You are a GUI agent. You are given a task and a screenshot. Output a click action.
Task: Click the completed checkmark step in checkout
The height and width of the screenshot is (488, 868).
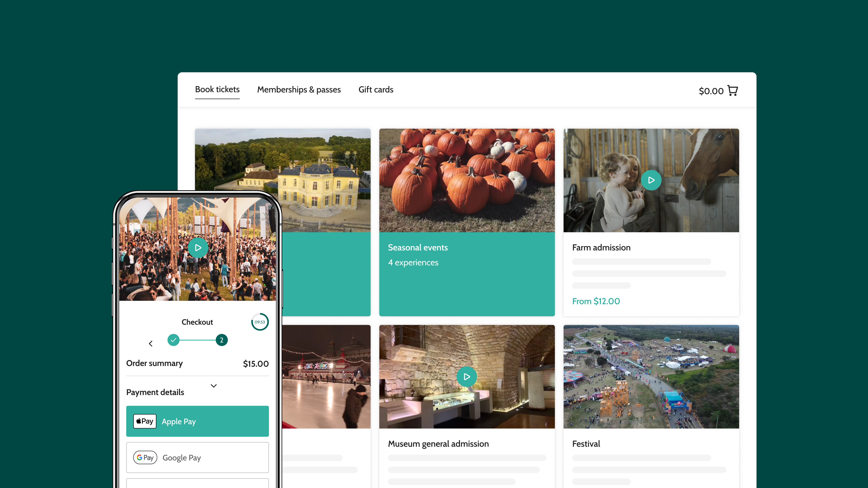tap(173, 340)
